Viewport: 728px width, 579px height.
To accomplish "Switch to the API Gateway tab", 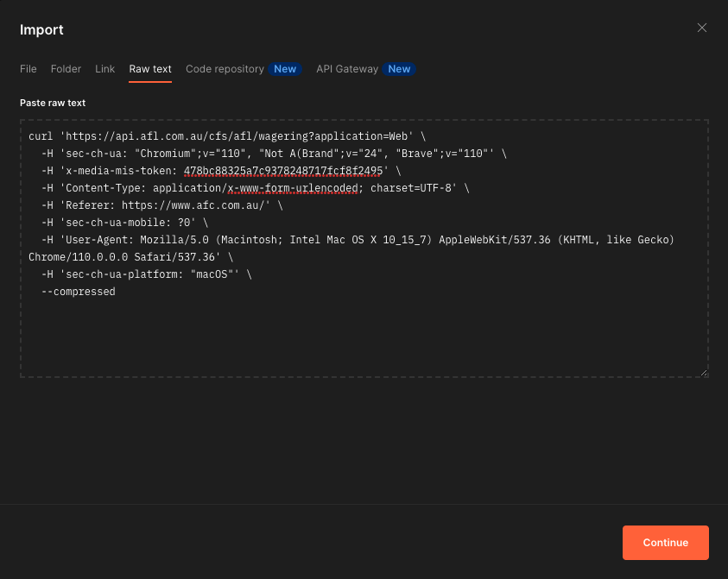I will pyautogui.click(x=366, y=69).
